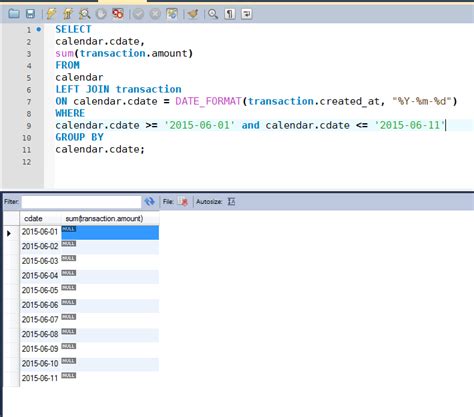Select the cdate cell 2015-06-04
The width and height of the screenshot is (474, 417).
click(40, 276)
